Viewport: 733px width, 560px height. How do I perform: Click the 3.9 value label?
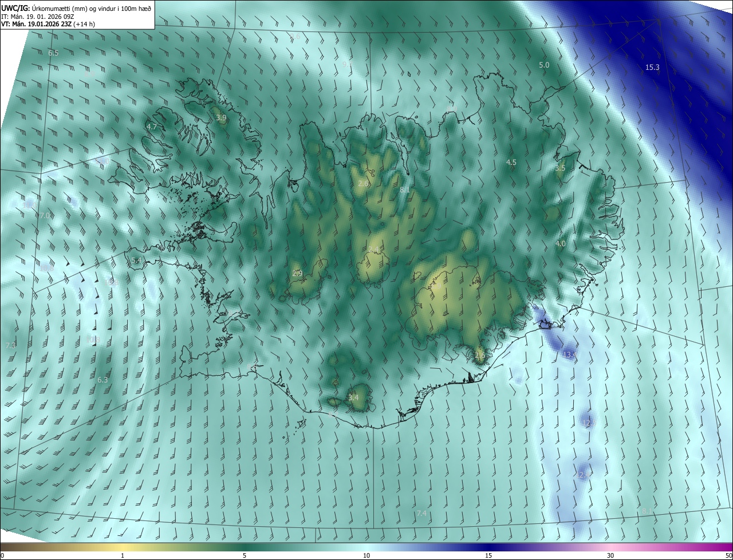[221, 118]
